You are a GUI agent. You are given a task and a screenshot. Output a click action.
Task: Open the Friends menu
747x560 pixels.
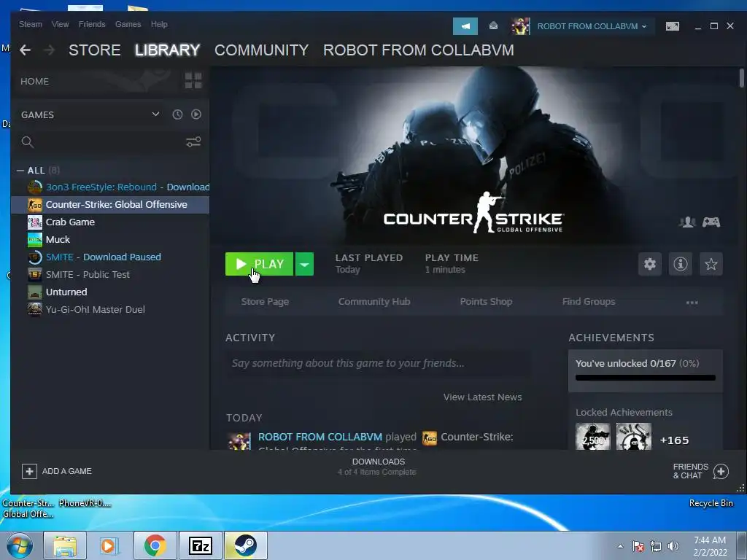pyautogui.click(x=92, y=24)
